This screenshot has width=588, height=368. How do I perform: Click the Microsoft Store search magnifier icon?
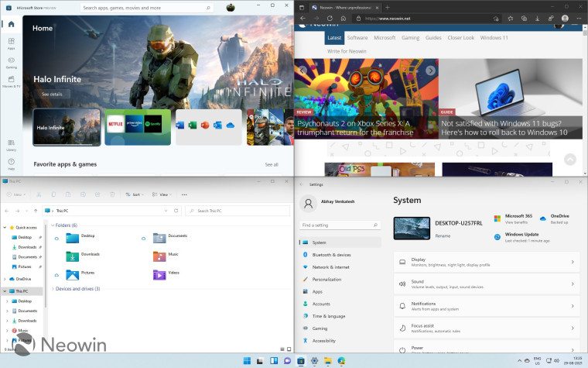[208, 8]
